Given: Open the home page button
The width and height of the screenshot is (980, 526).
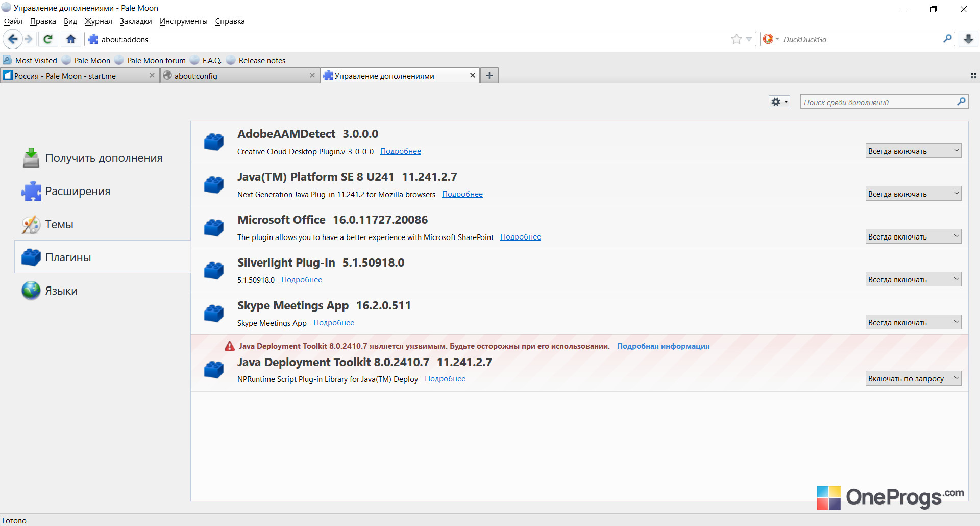Looking at the screenshot, I should point(71,39).
